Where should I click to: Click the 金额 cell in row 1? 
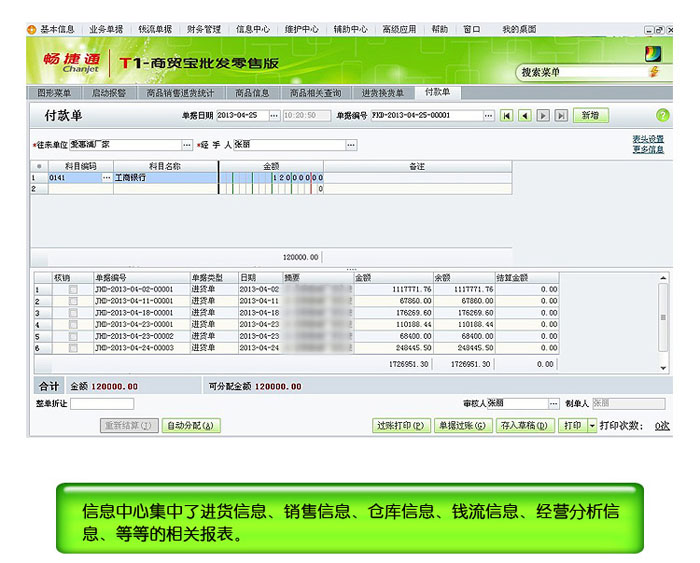pyautogui.click(x=271, y=177)
